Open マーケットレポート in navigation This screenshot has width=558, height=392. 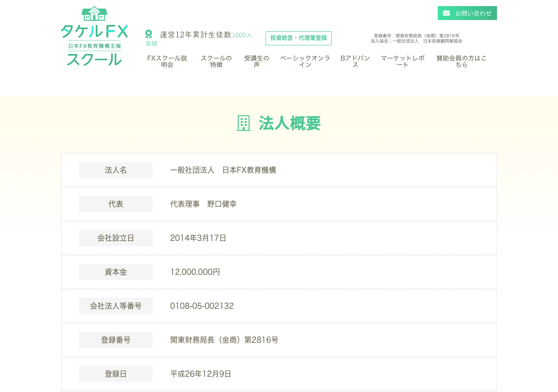(403, 61)
